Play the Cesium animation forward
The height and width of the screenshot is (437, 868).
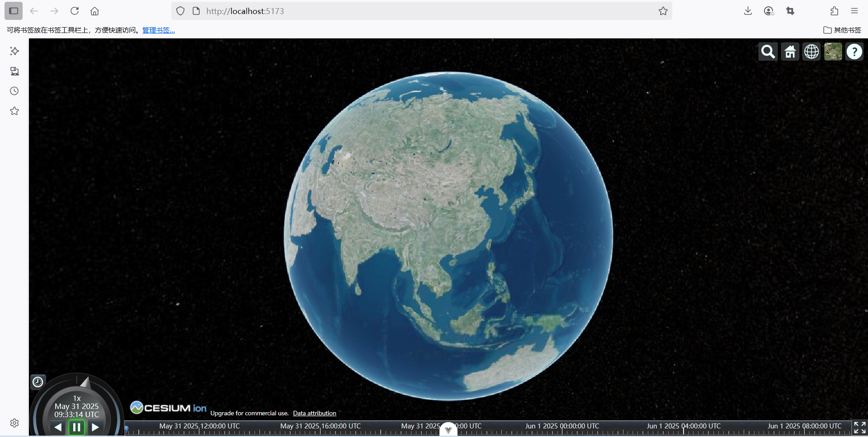click(95, 427)
